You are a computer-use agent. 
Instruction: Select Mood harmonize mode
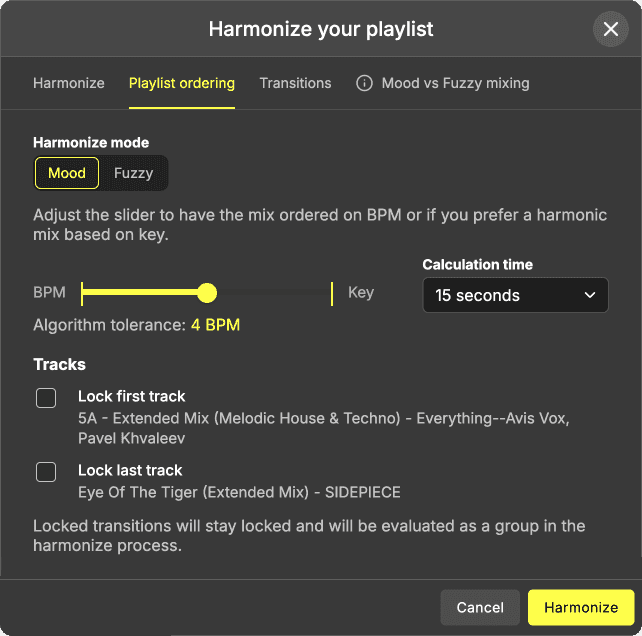[x=67, y=173]
